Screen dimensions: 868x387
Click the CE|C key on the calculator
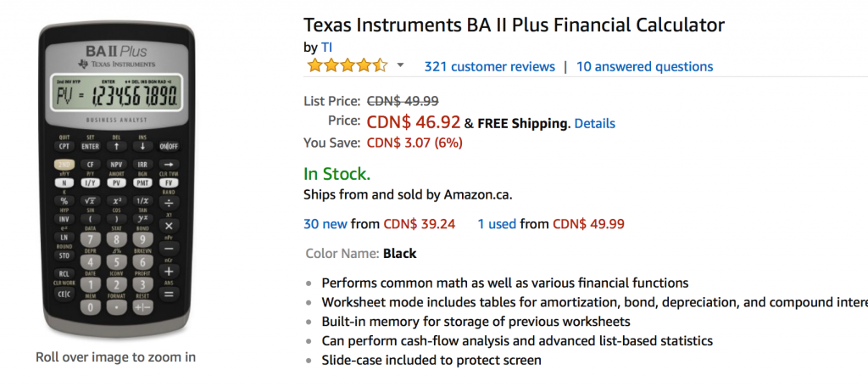point(64,293)
